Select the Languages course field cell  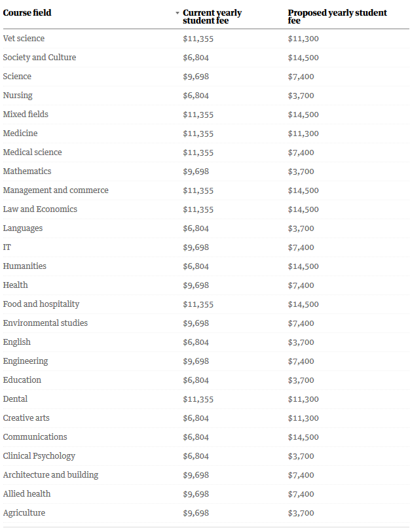(23, 228)
